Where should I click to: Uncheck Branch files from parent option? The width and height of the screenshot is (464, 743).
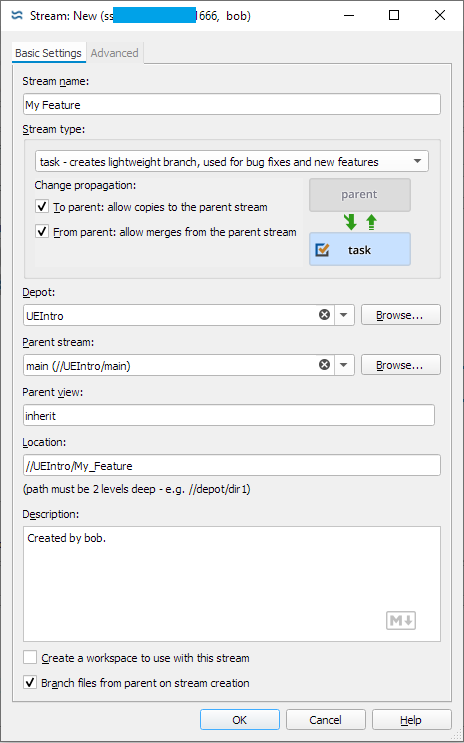(30, 682)
